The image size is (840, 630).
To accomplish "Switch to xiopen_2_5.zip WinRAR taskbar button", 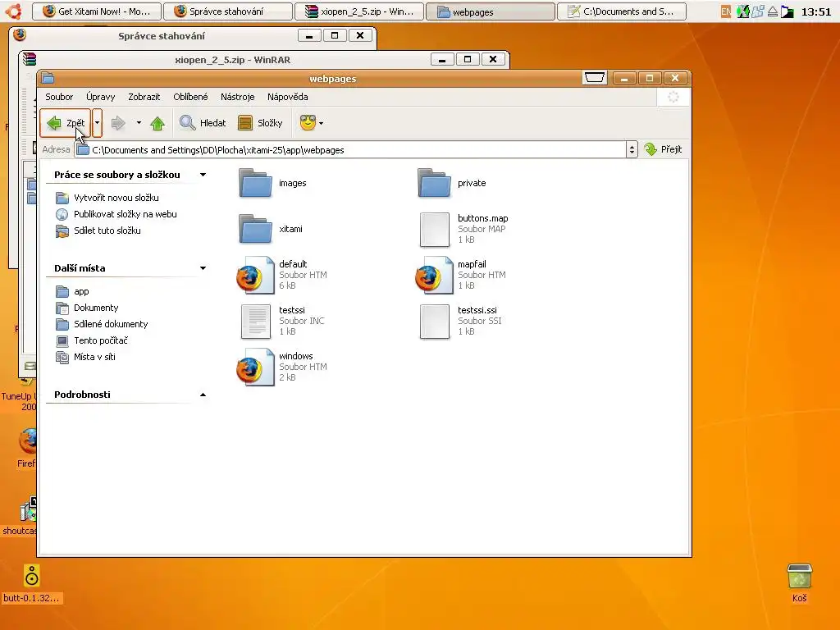I will pos(359,11).
